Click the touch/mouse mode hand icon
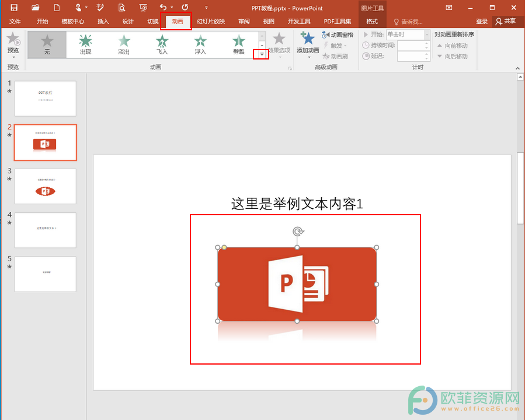This screenshot has width=525, height=420. pyautogui.click(x=78, y=8)
